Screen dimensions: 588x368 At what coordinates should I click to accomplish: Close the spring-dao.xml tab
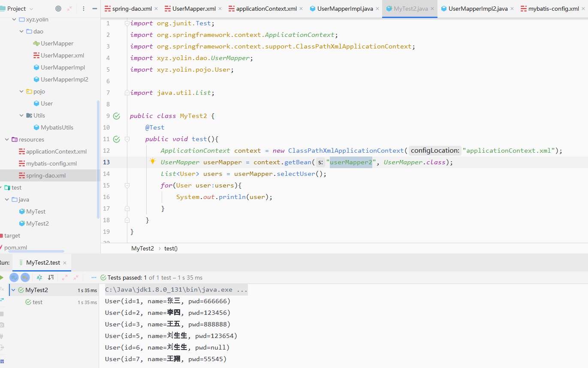point(156,9)
